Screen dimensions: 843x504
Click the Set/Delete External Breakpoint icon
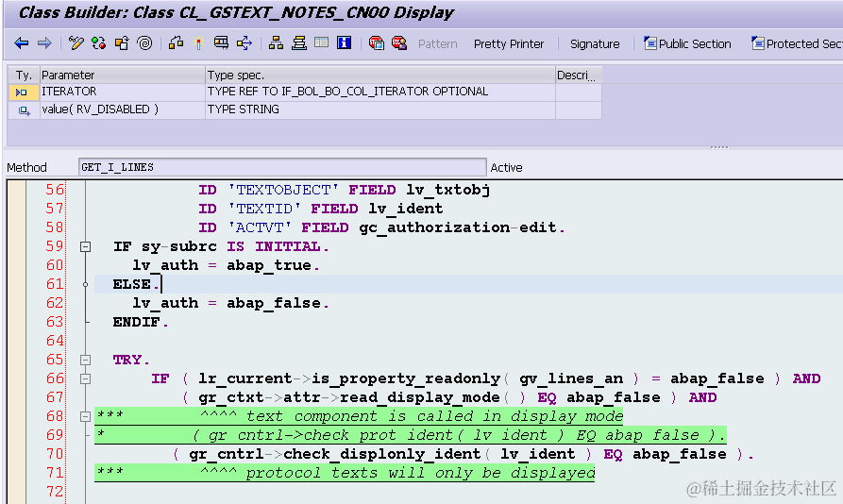point(399,43)
